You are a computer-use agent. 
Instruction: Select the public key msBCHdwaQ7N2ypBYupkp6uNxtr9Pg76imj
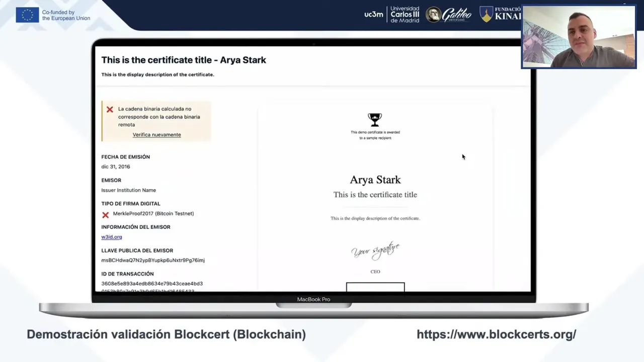pos(153,260)
